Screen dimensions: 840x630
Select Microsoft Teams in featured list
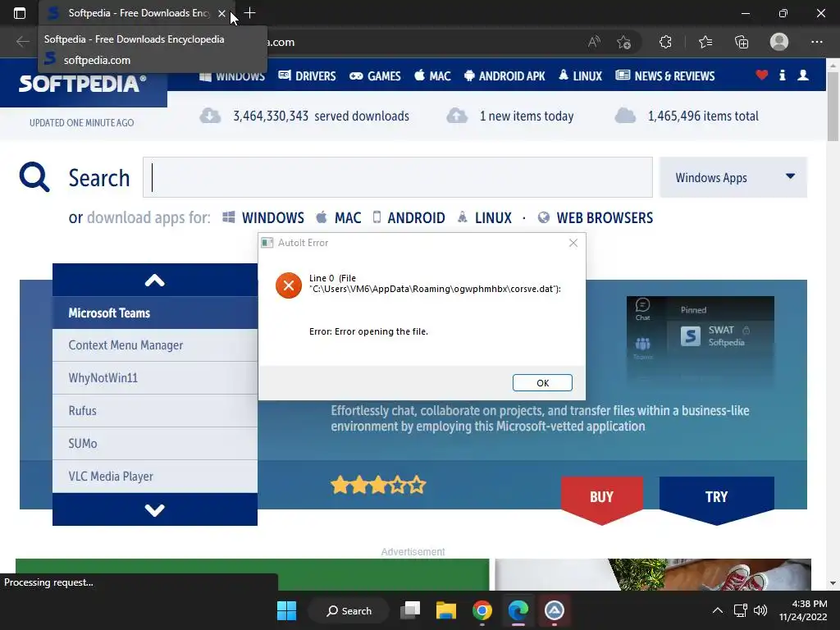click(155, 313)
